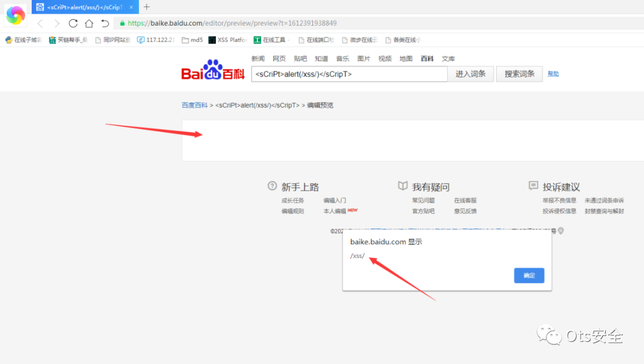Click the 我有疑问 heading
This screenshot has height=364, width=644.
coord(431,187)
